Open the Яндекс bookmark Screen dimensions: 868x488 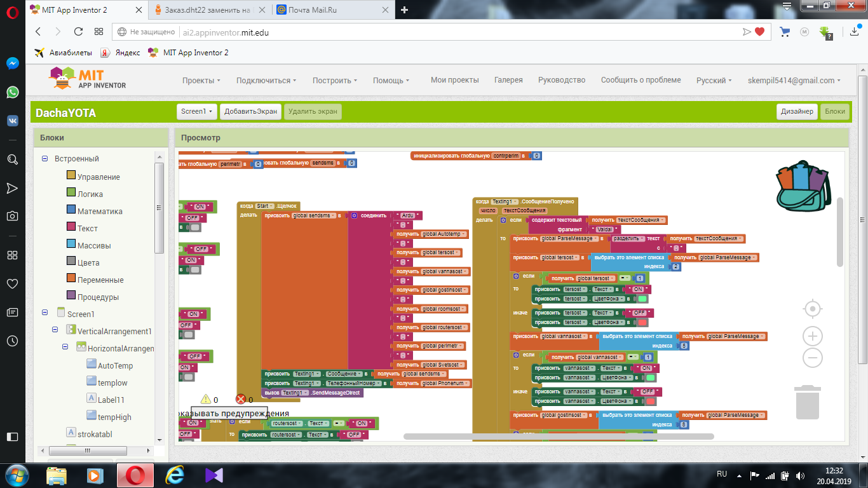120,53
